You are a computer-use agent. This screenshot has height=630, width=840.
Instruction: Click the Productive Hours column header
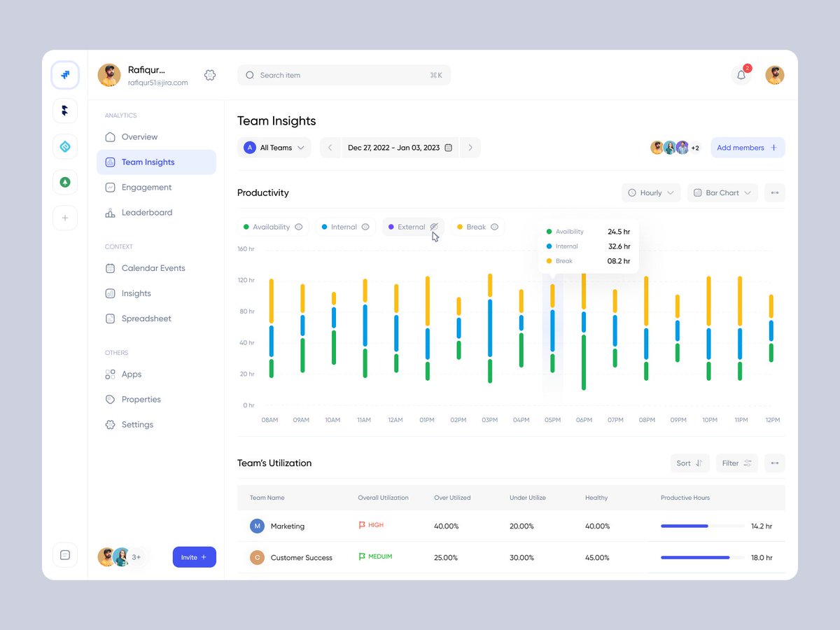[x=685, y=498]
